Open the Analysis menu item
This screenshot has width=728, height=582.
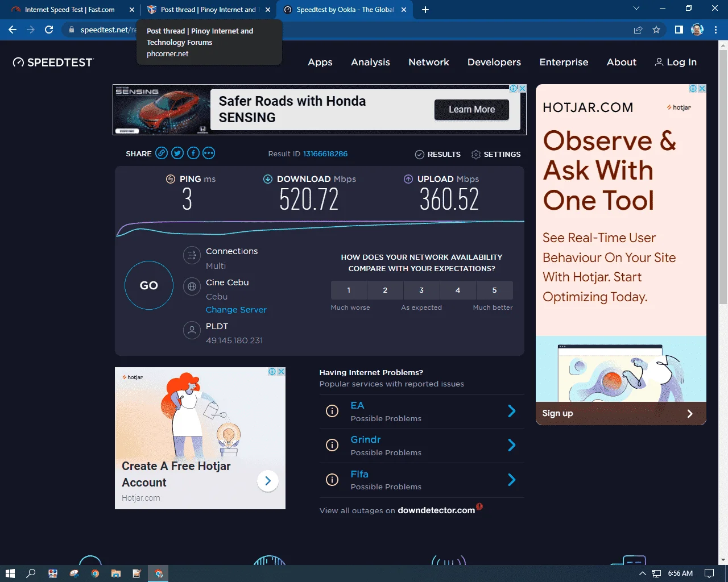tap(370, 62)
